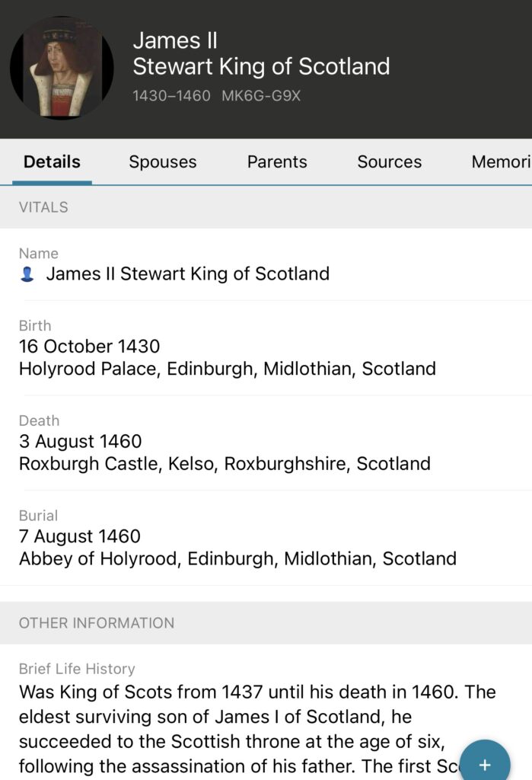532x780 pixels.
Task: Tap birthplace Holyrood Palace, Edinburgh
Action: pyautogui.click(x=227, y=369)
